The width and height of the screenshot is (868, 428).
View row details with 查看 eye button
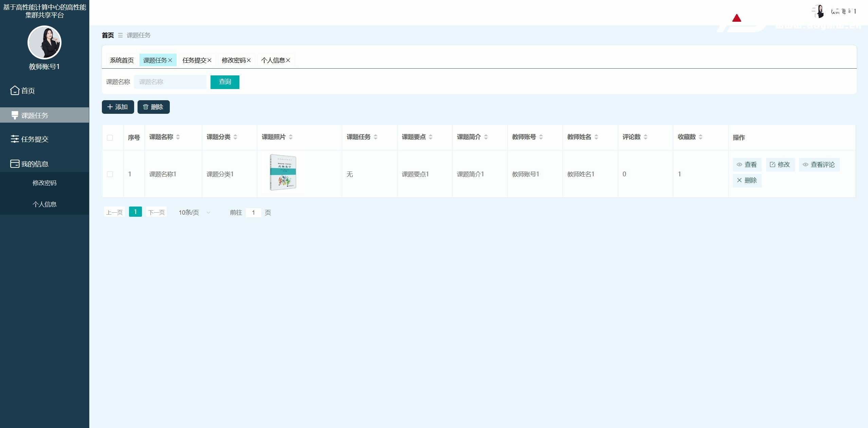pyautogui.click(x=747, y=165)
